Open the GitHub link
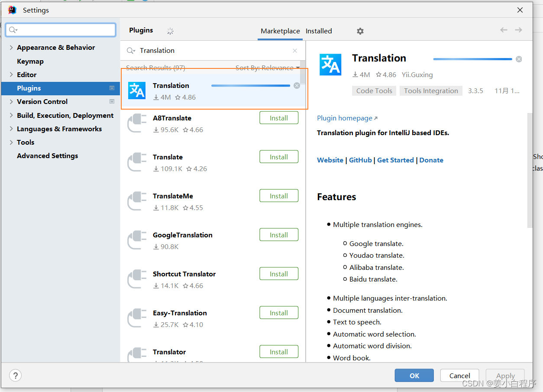This screenshot has width=543, height=392. (360, 160)
